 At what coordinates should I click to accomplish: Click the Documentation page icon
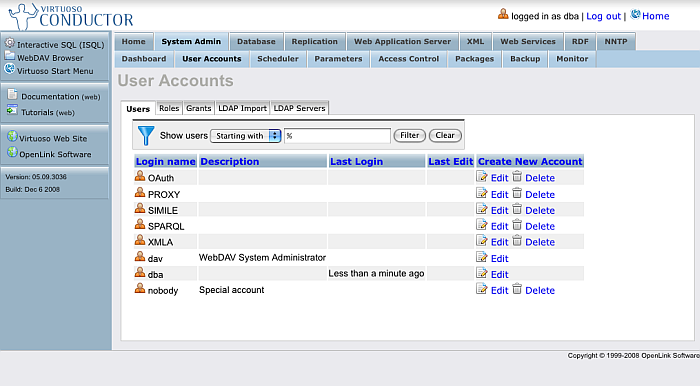pos(12,94)
